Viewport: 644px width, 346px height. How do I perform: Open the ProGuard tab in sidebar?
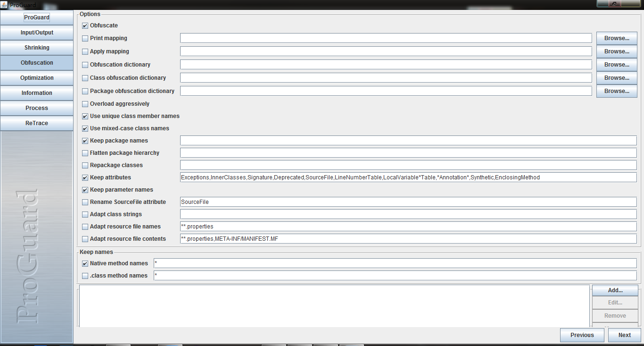click(37, 17)
